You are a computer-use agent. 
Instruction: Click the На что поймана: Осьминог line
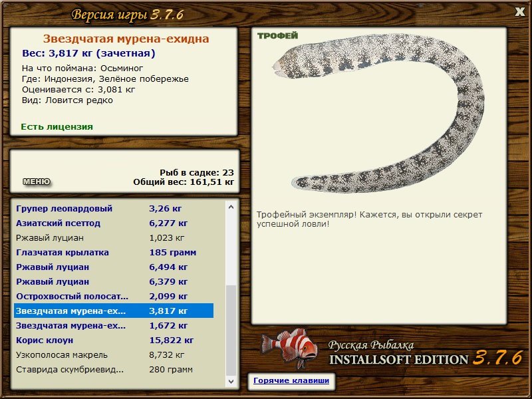click(x=82, y=68)
